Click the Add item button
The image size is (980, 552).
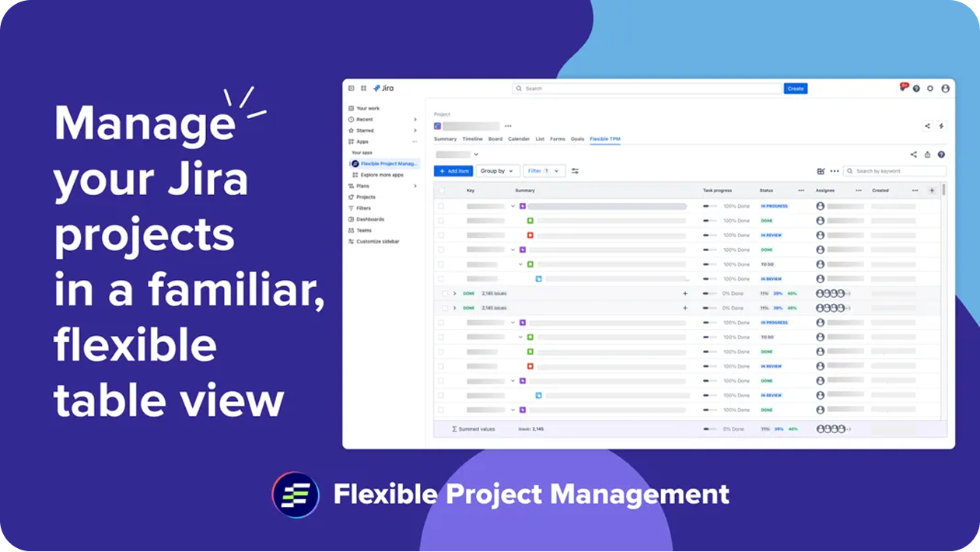[453, 171]
